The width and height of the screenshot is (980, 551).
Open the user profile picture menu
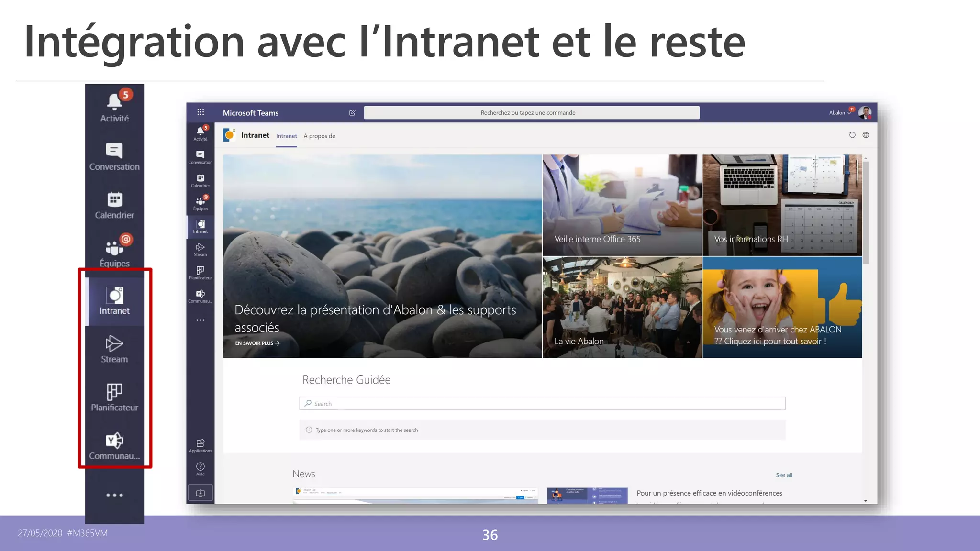(x=865, y=113)
